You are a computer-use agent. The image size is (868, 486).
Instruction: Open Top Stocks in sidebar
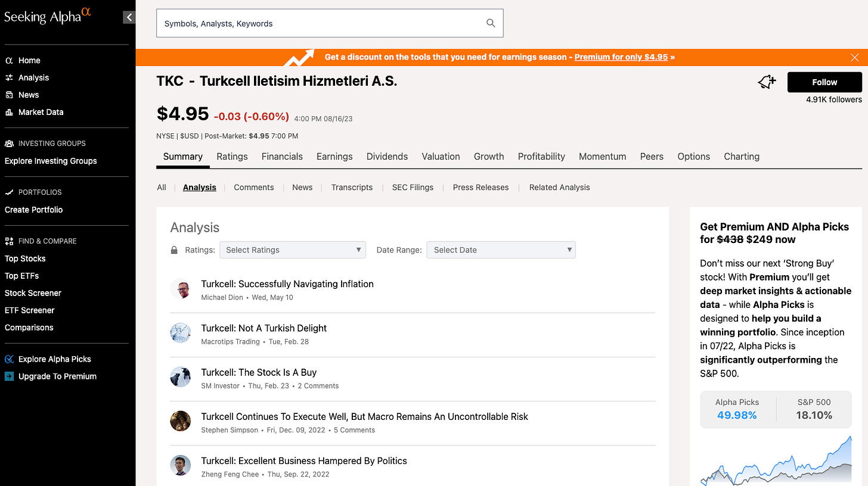click(x=25, y=258)
